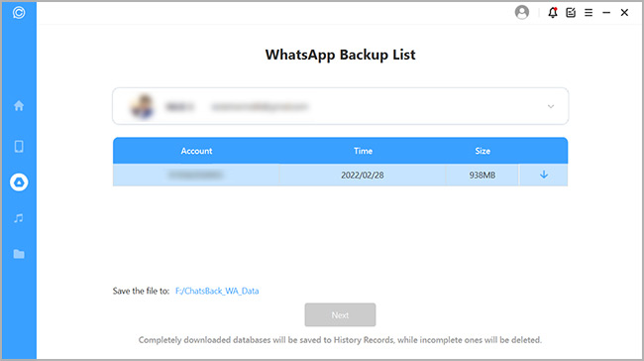Image resolution: width=644 pixels, height=361 pixels.
Task: Open the hamburger menu icon
Action: 589,13
